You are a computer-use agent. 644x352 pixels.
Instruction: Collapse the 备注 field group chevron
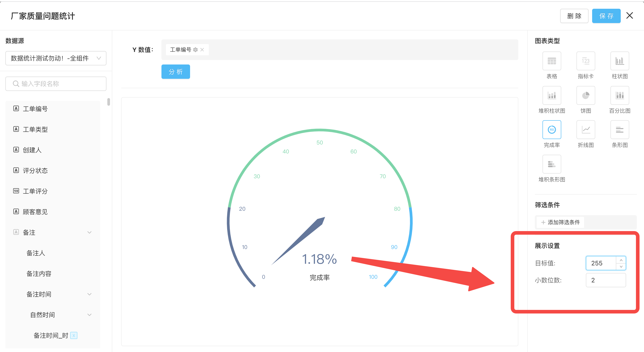tap(89, 232)
